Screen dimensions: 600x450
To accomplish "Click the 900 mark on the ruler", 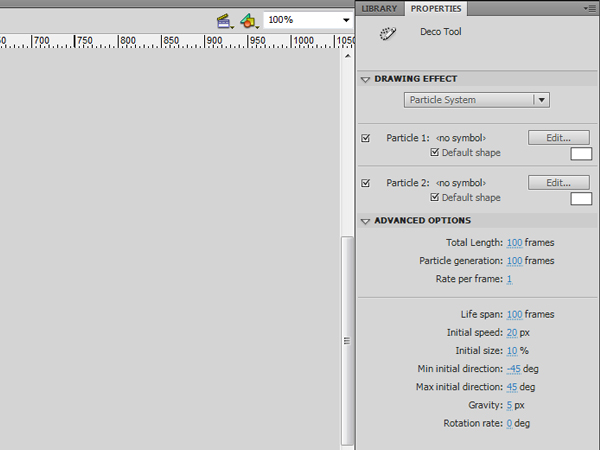I will click(214, 41).
